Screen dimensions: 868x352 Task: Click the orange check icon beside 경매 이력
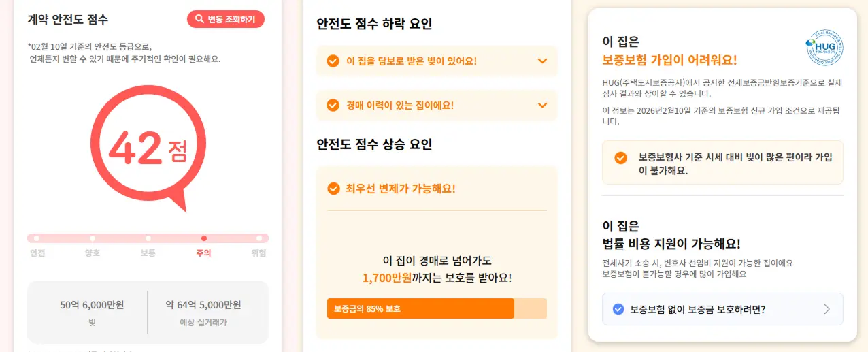[333, 105]
